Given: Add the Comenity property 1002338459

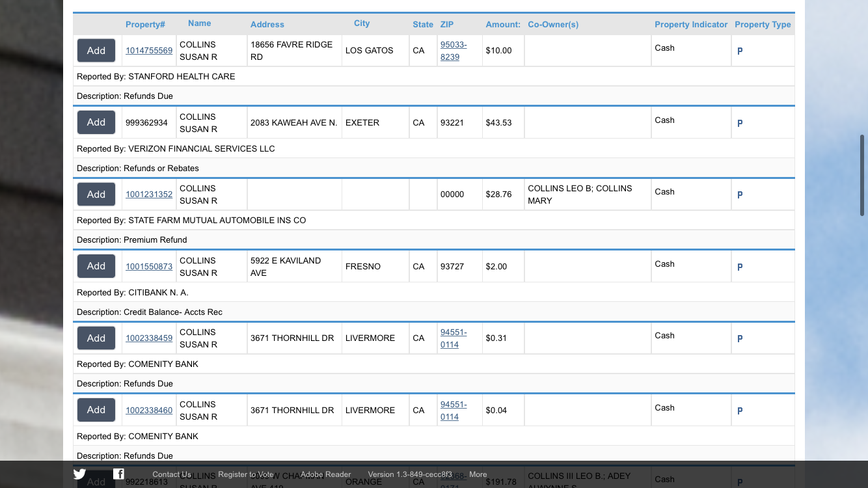Looking at the screenshot, I should 96,338.
